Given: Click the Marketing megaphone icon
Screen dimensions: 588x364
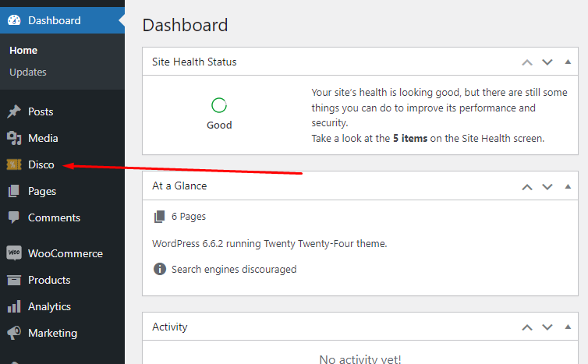Looking at the screenshot, I should click(14, 333).
